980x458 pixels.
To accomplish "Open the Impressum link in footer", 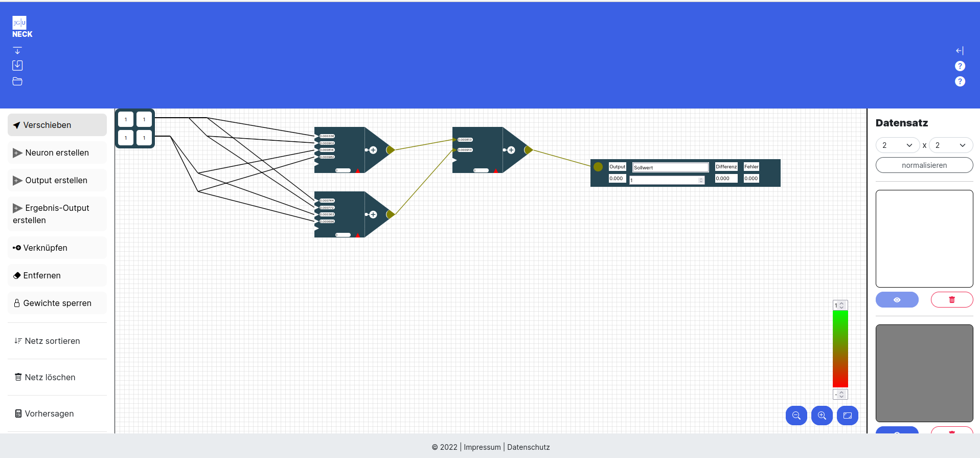I will click(x=482, y=447).
